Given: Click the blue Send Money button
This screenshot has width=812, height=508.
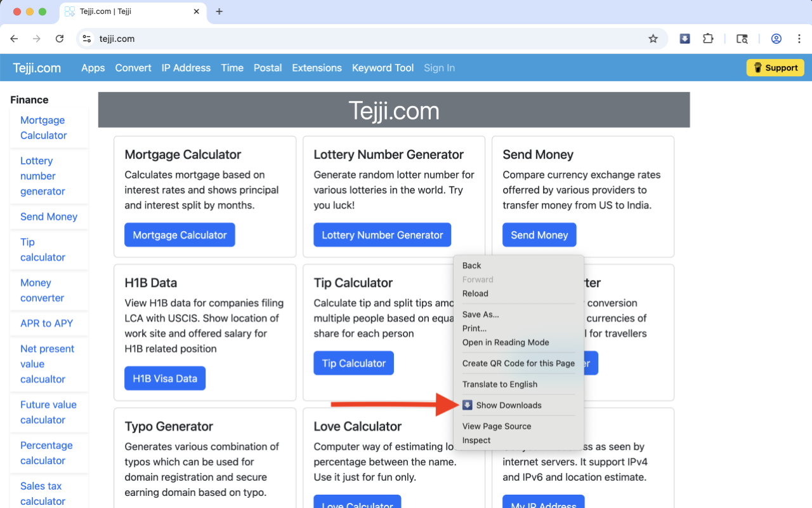Looking at the screenshot, I should (x=539, y=235).
